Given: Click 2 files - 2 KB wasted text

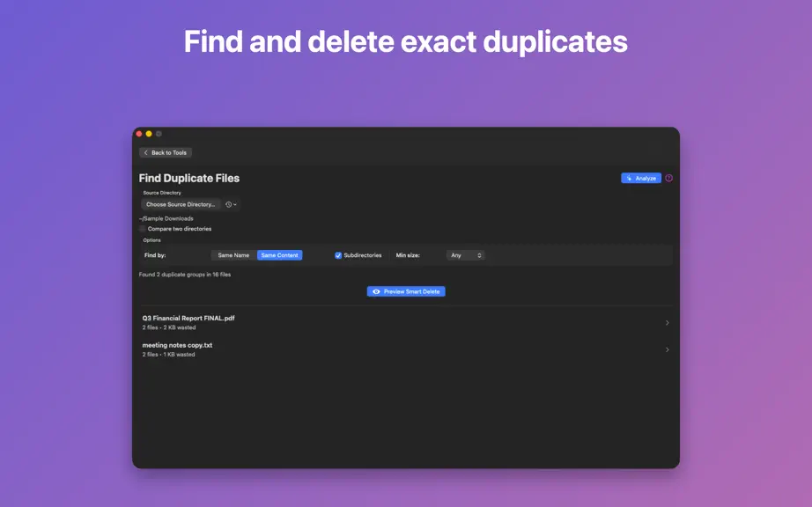Looking at the screenshot, I should click(169, 327).
